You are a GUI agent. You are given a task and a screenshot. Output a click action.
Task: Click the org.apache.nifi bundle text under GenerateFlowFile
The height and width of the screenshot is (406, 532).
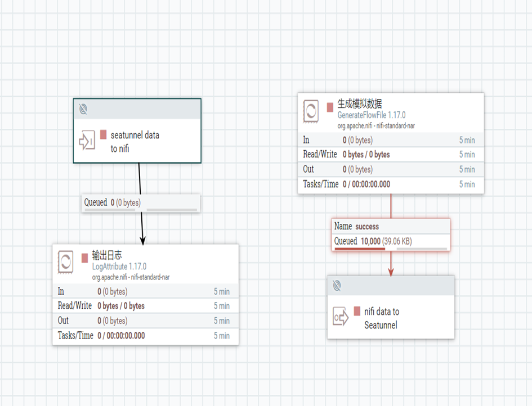click(x=376, y=126)
